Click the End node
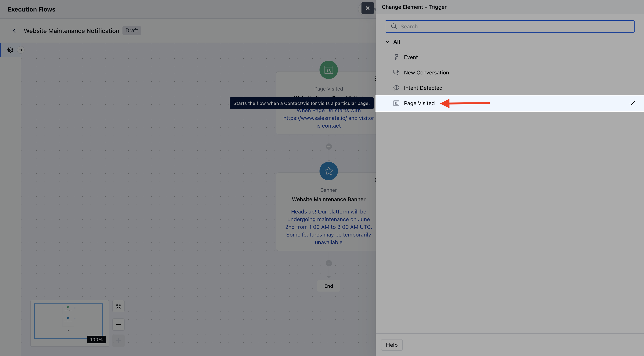 [x=329, y=286]
